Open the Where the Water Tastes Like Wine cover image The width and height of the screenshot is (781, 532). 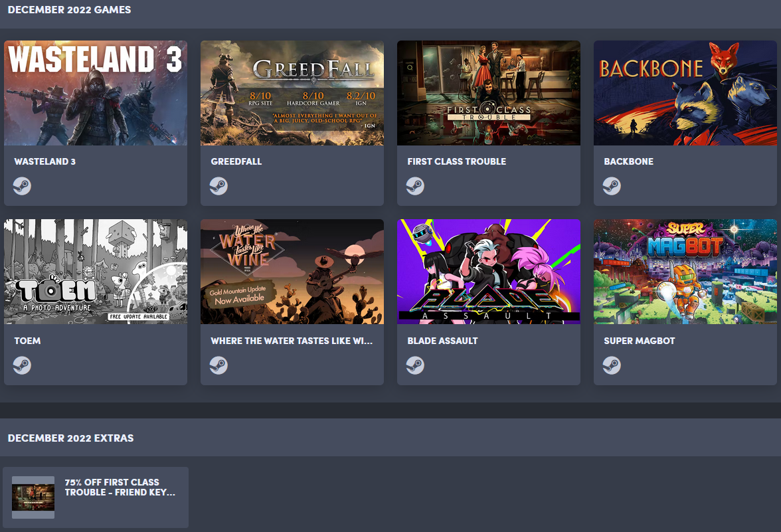point(292,272)
